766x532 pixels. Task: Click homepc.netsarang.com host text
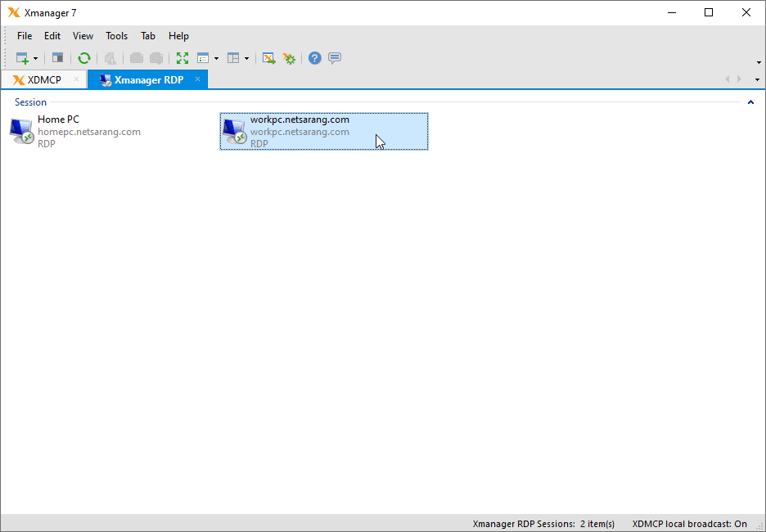point(89,132)
